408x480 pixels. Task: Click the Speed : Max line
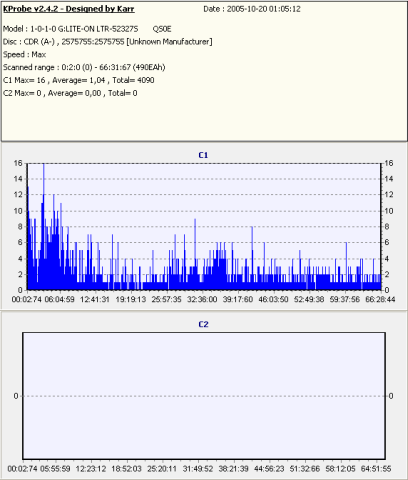click(x=24, y=54)
